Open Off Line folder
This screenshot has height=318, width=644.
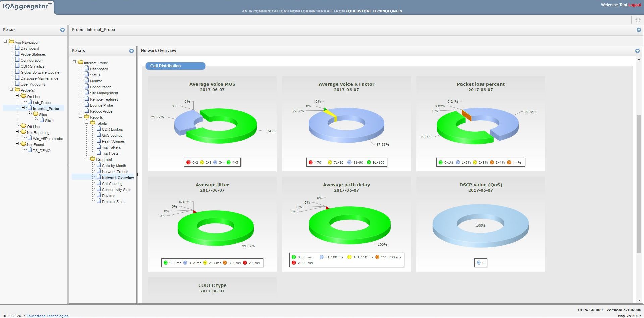(x=33, y=127)
